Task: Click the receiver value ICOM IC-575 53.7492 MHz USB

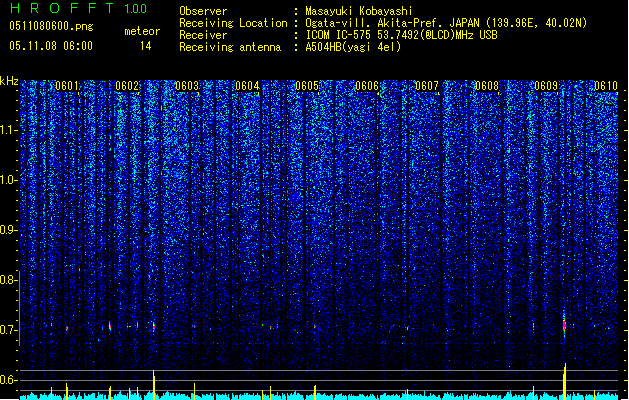Action: click(x=401, y=35)
